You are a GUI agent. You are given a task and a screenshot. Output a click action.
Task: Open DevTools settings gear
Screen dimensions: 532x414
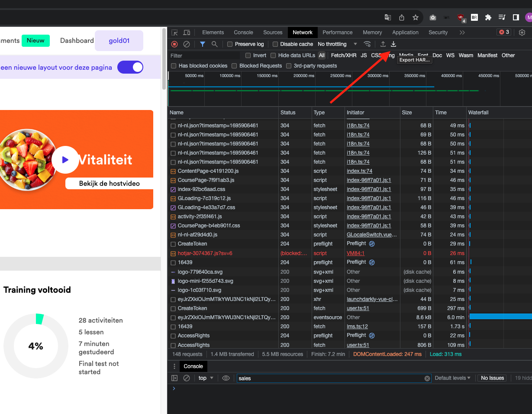[x=522, y=32]
